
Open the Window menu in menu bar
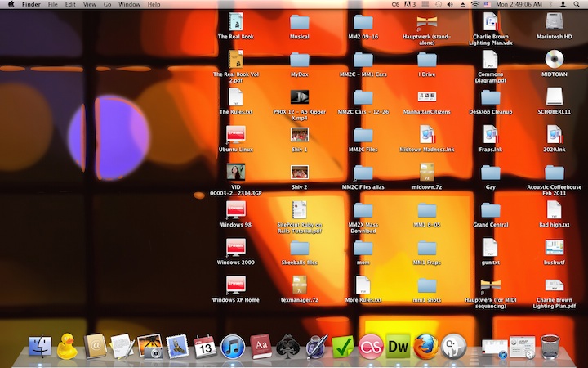tap(129, 5)
